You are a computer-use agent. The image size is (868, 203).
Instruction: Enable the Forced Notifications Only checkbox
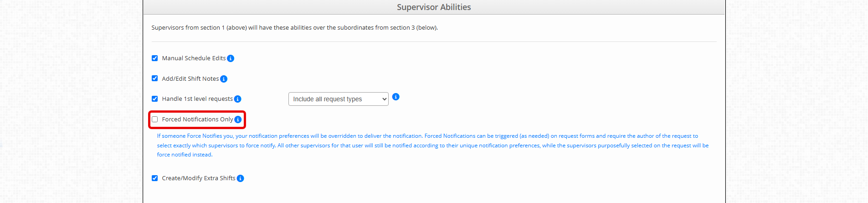(155, 119)
